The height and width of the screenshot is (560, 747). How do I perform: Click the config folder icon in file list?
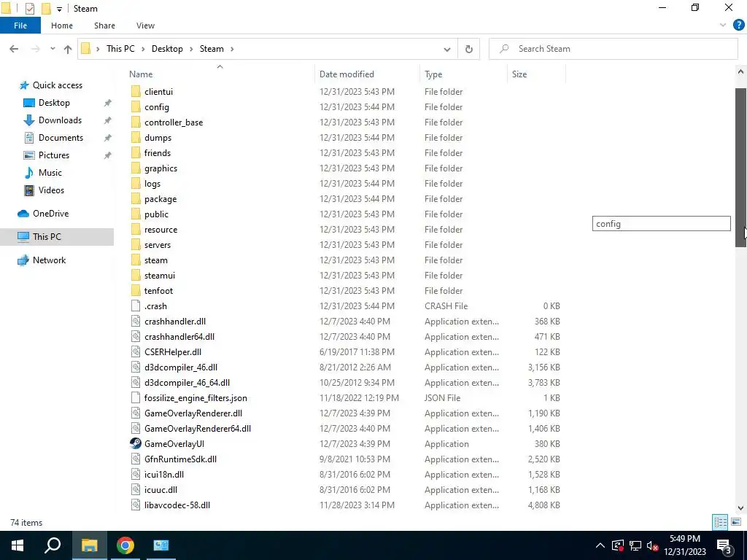(x=136, y=107)
